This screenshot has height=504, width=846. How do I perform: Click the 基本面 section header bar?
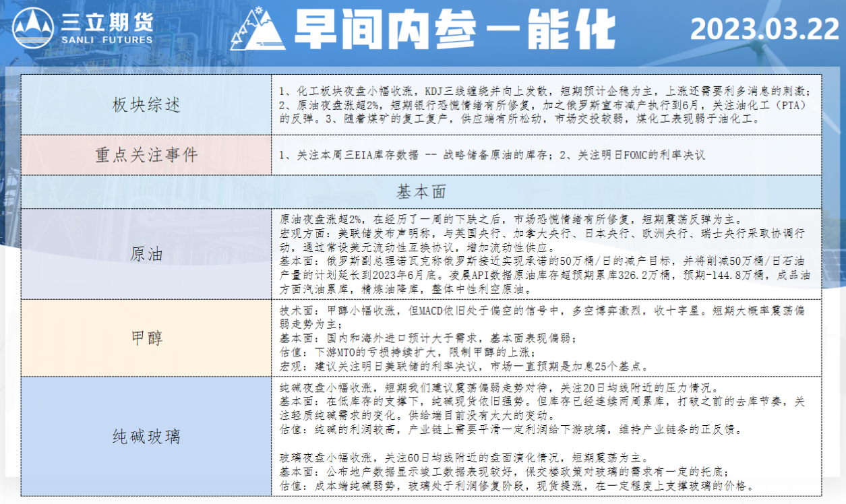click(421, 192)
